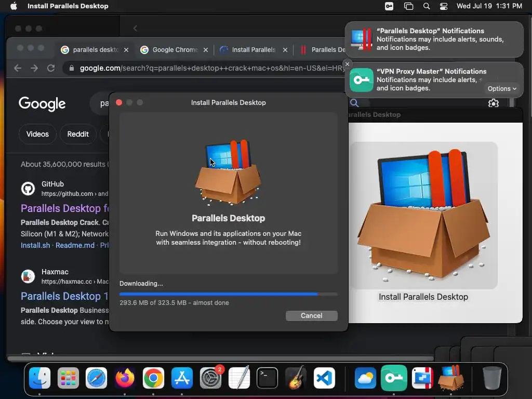Viewport: 532px width, 399px height.
Task: Launch Visual Studio Code from the dock
Action: point(324,378)
